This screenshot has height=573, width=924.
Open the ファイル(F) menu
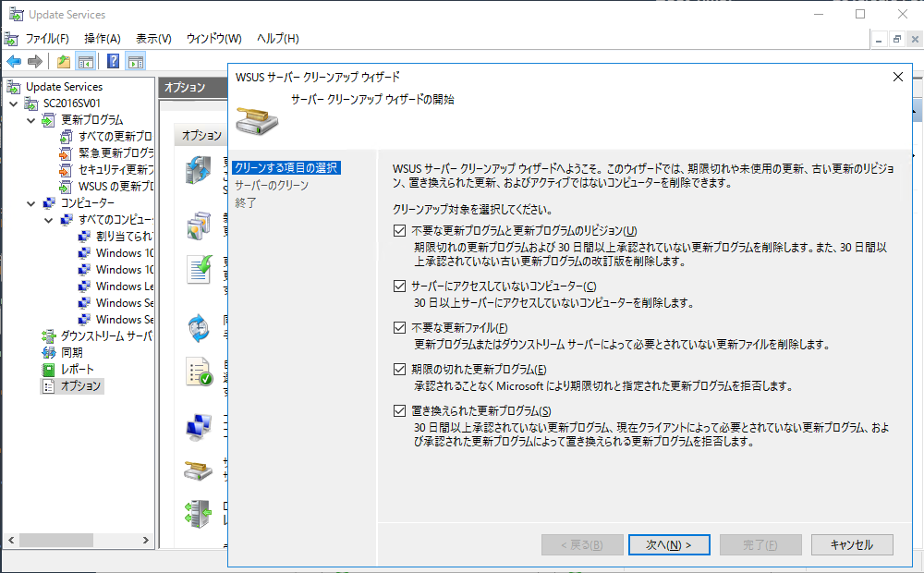(47, 38)
